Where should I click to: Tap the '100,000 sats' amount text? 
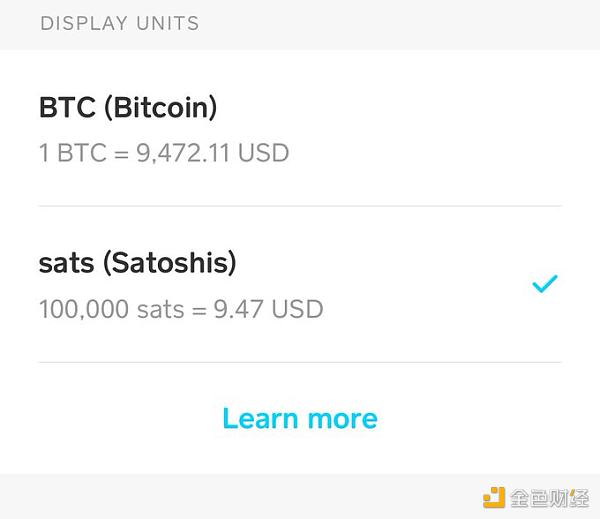point(111,309)
